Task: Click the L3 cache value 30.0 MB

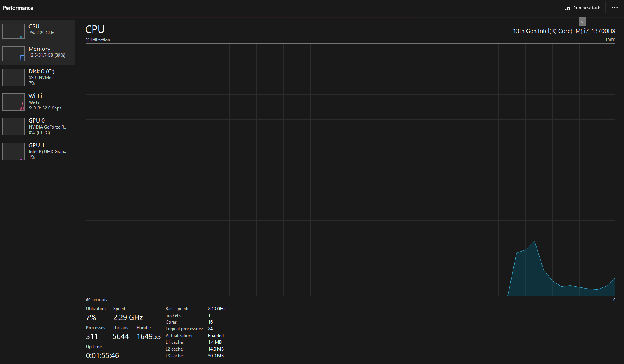Action: pos(216,356)
